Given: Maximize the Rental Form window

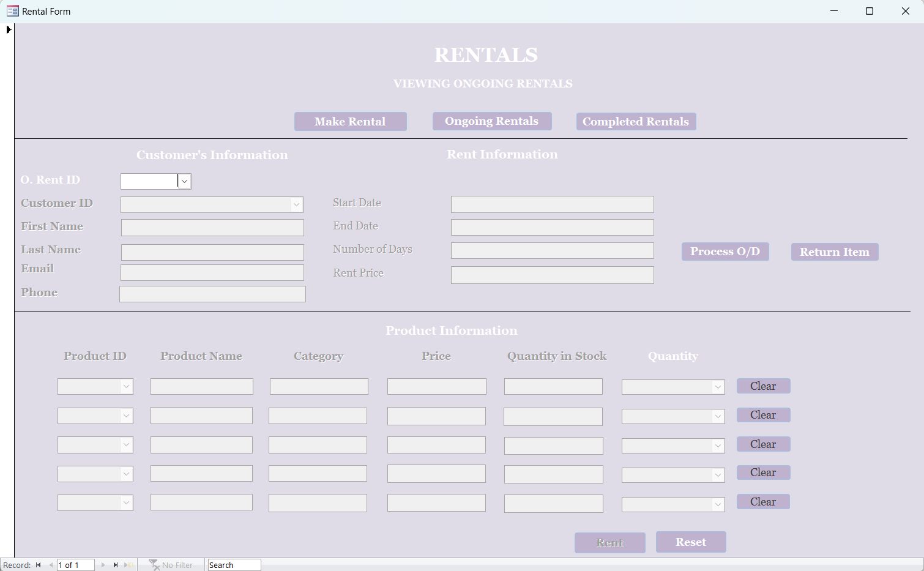Looking at the screenshot, I should 869,11.
